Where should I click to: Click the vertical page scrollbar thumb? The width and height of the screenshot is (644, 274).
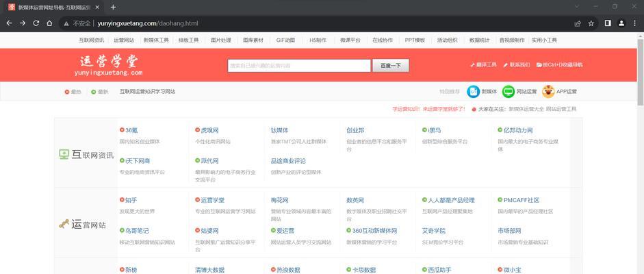(640, 72)
